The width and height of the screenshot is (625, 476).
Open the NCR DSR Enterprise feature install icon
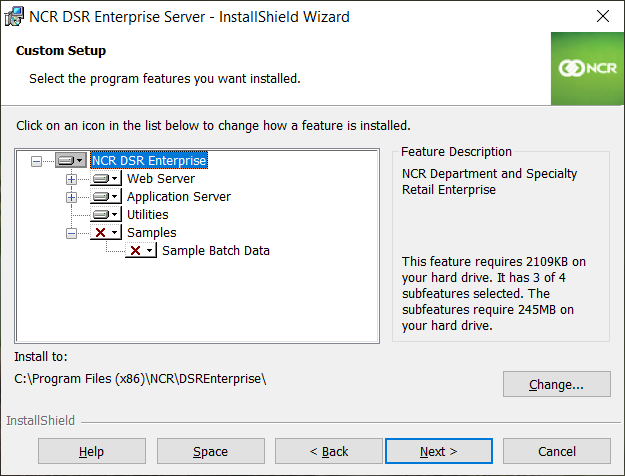point(71,160)
